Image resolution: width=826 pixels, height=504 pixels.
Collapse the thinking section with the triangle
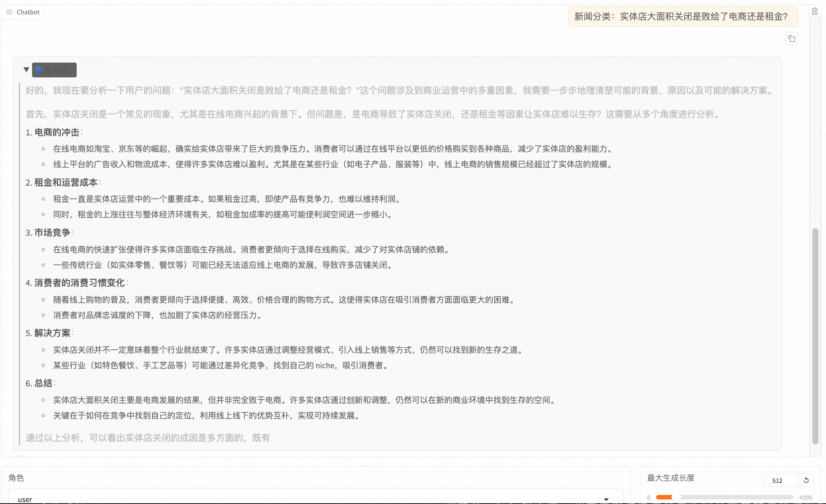(x=26, y=69)
